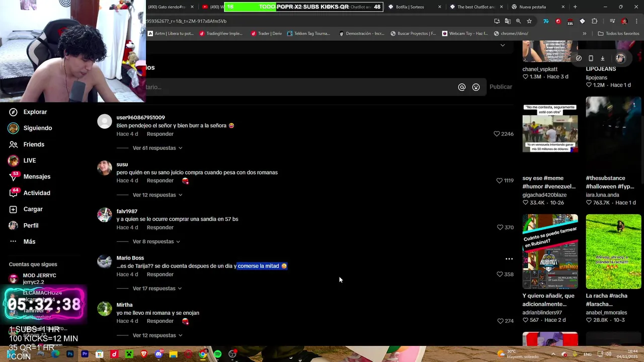Screen dimensions: 644x362
Task: Open the Tekken Tag Tournament bookmark
Action: click(308, 34)
